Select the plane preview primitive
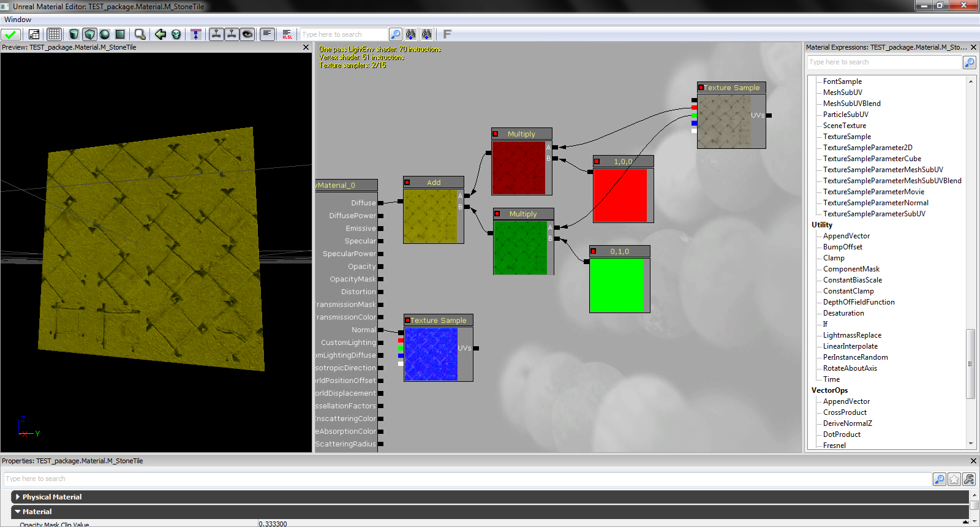The image size is (980, 527). (120, 34)
